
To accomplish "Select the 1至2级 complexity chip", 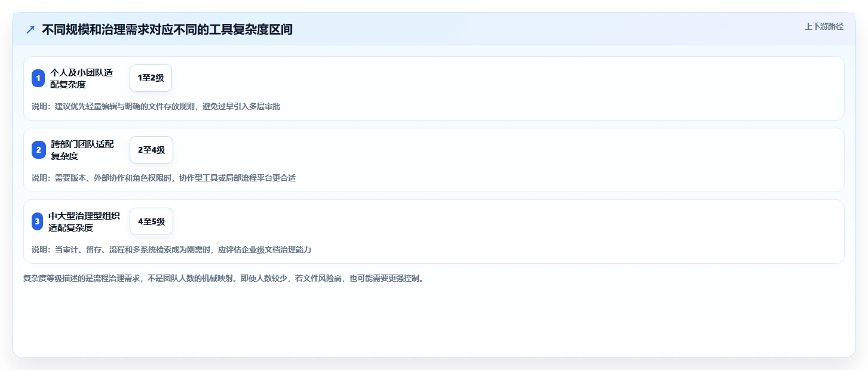I will click(x=151, y=78).
